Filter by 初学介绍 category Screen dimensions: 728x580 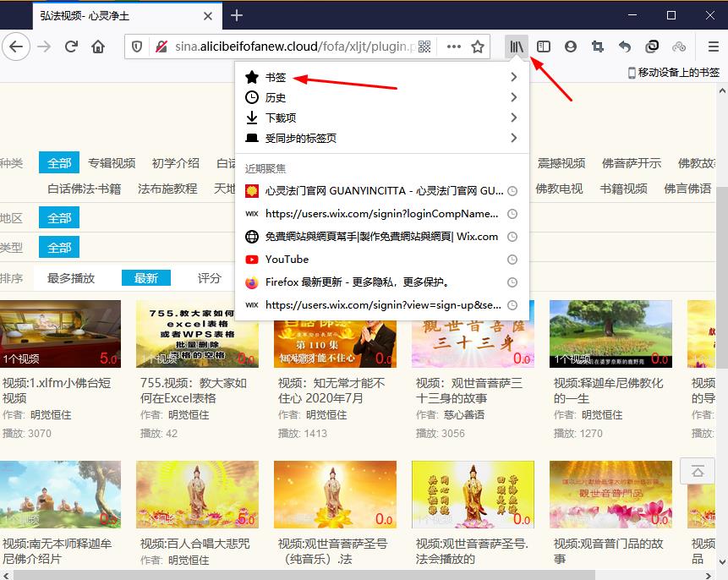pyautogui.click(x=176, y=163)
